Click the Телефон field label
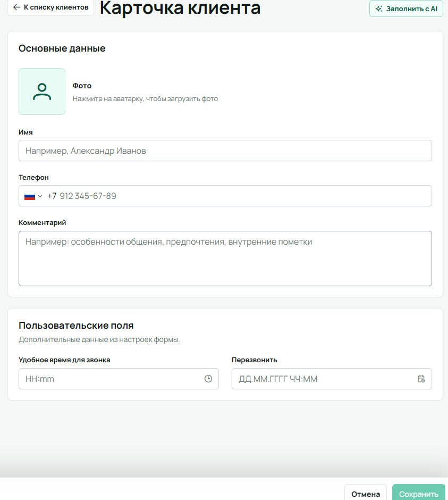Screen dimensions: 448x500 click(33, 177)
